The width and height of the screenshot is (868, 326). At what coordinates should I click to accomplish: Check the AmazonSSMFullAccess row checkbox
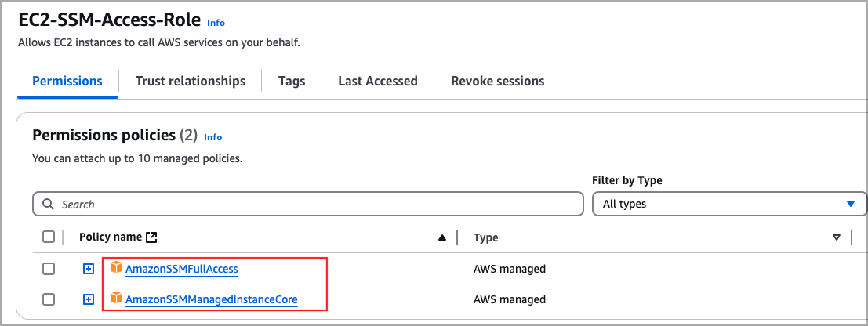coord(49,269)
